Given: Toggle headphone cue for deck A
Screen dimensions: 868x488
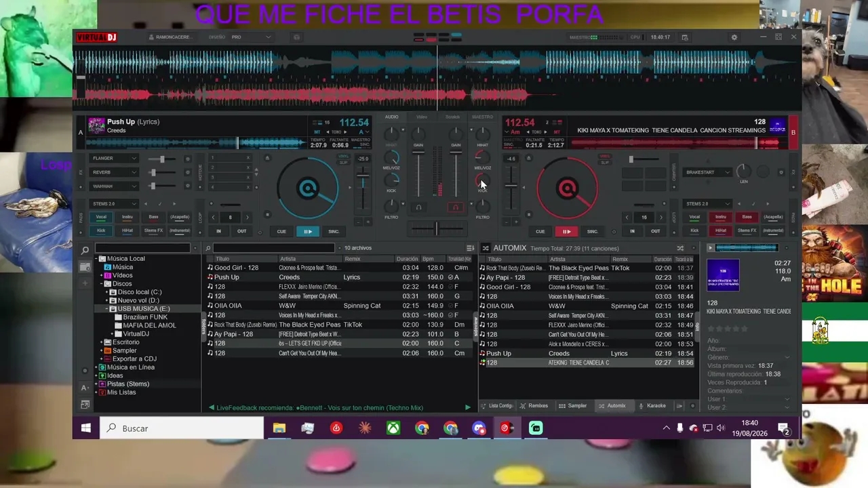Looking at the screenshot, I should tap(418, 207).
